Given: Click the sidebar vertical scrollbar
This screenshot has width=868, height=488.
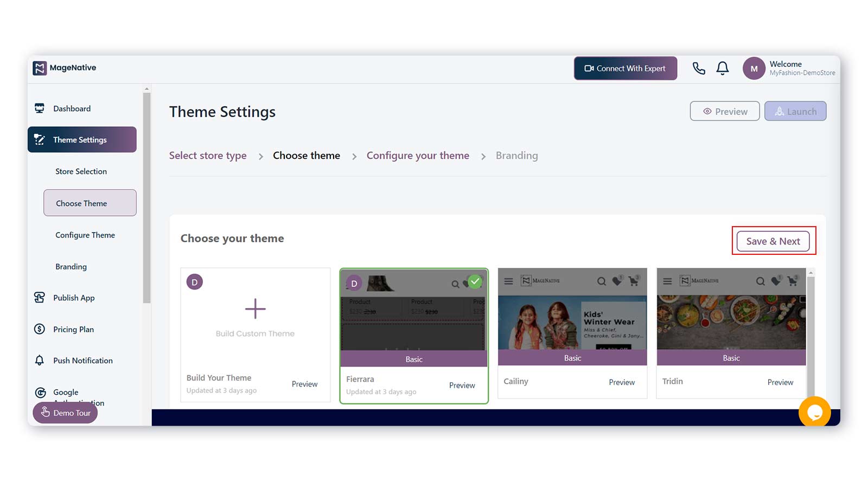Looking at the screenshot, I should pos(146,197).
